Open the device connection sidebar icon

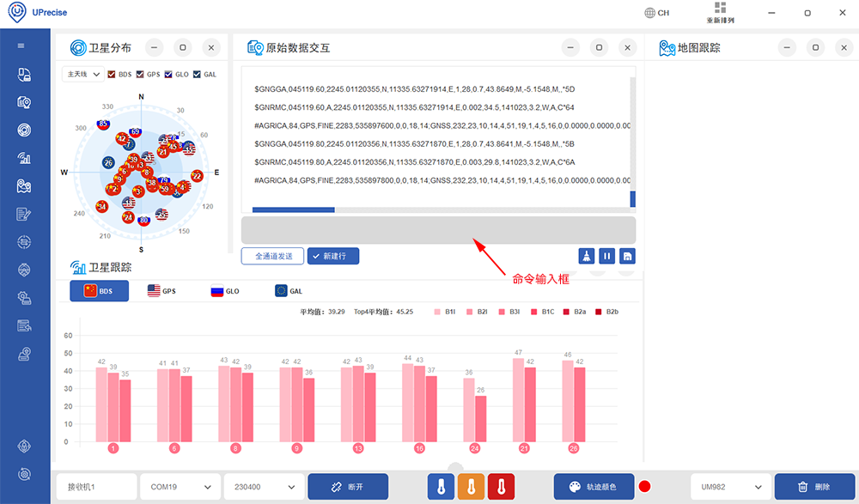[23, 75]
